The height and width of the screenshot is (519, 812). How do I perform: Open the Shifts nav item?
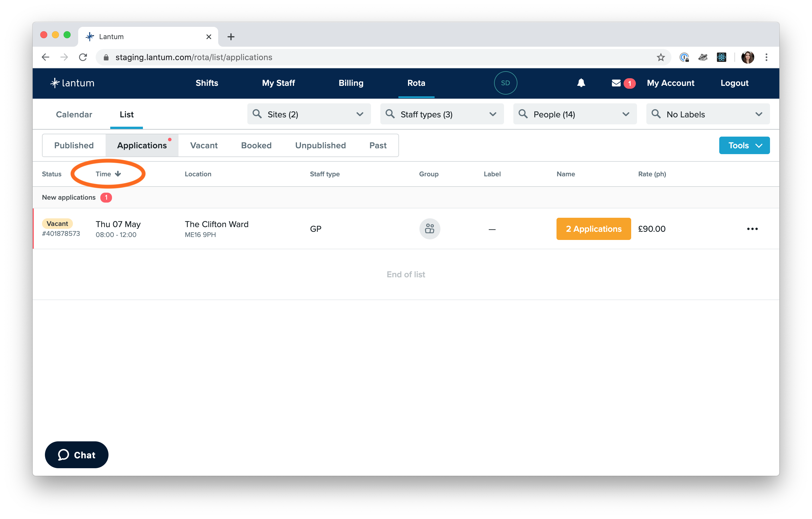point(207,83)
